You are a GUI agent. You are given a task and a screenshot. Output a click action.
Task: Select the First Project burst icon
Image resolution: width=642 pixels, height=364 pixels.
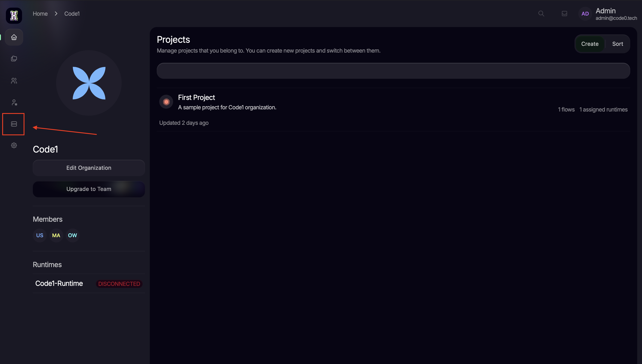coord(166,101)
